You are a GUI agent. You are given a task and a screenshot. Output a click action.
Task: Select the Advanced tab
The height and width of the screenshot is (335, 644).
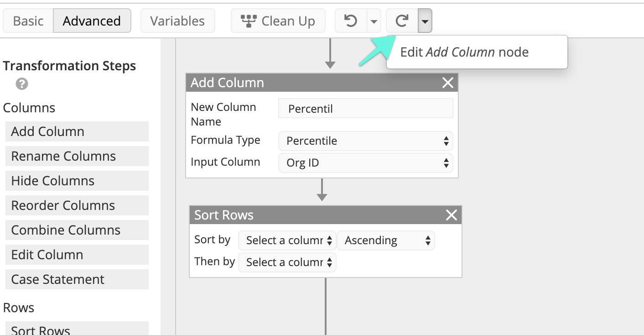pyautogui.click(x=92, y=21)
